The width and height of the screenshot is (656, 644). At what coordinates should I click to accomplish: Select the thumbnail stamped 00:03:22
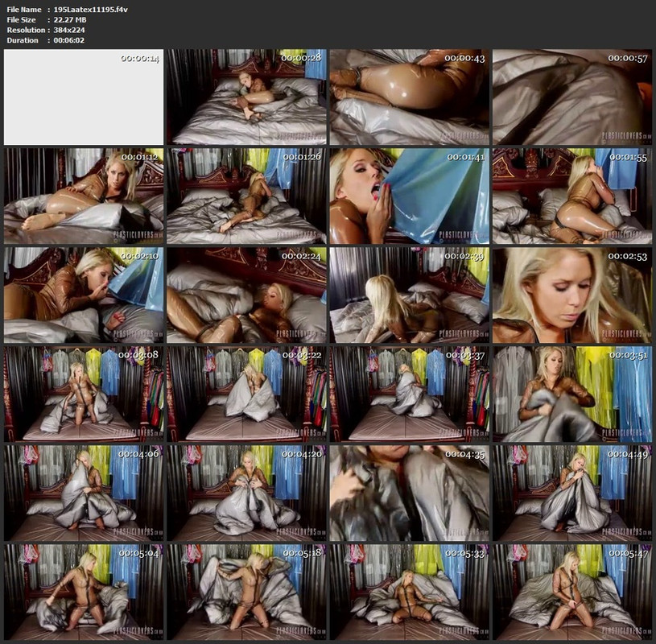point(247,394)
